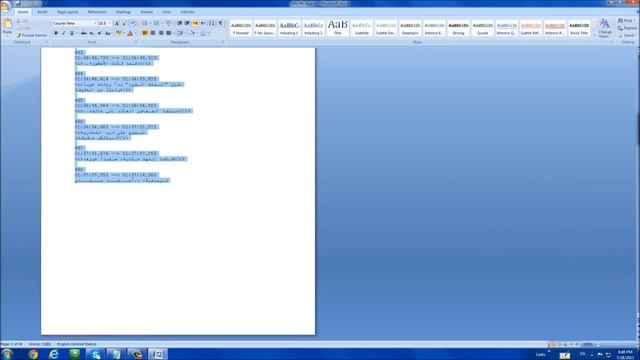Toggle Bold formatting
This screenshot has height=360, width=640.
pyautogui.click(x=56, y=33)
